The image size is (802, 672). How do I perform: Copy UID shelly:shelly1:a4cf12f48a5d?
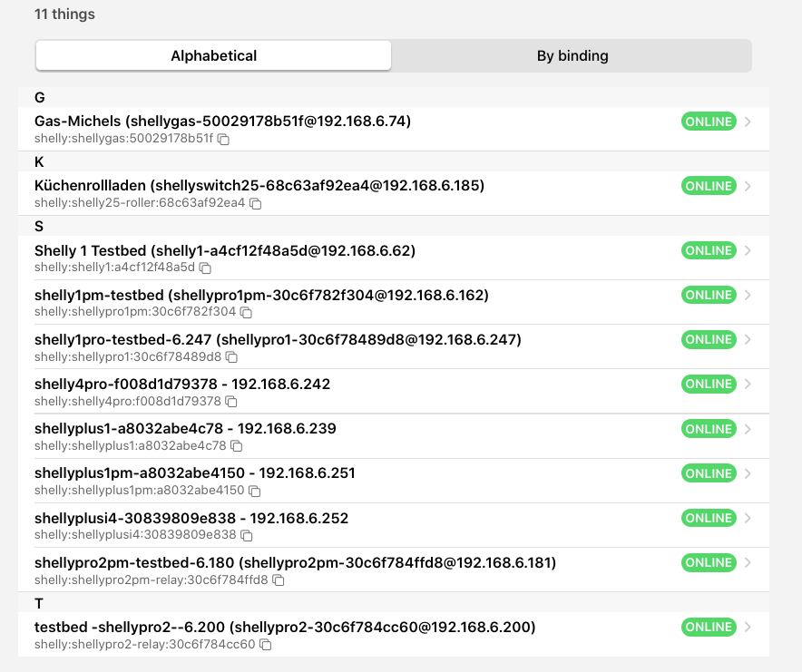pyautogui.click(x=206, y=268)
